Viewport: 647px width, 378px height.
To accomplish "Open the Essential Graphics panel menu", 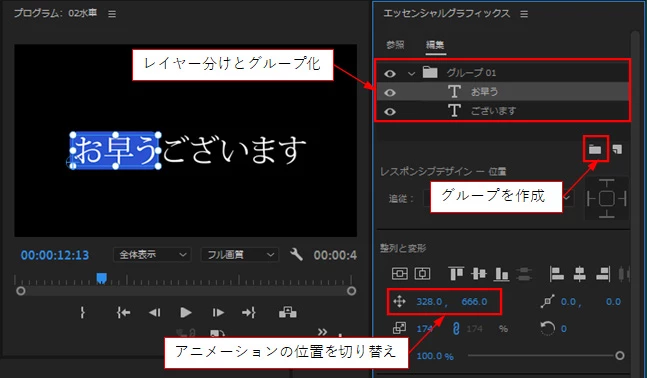I will [524, 14].
